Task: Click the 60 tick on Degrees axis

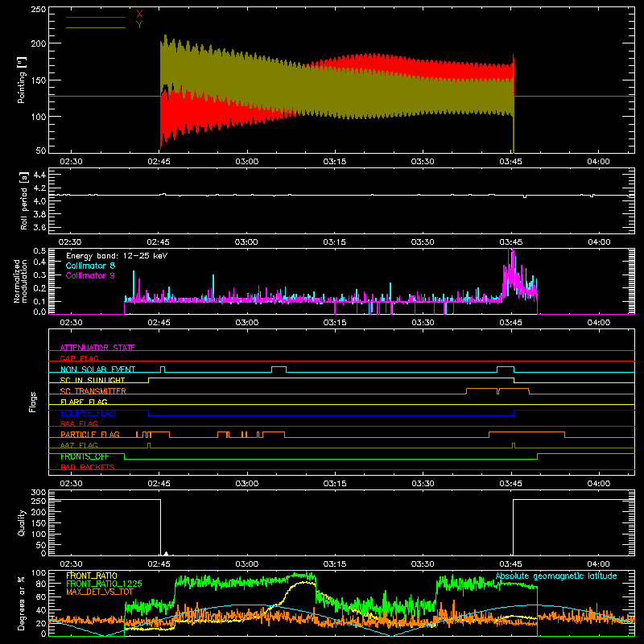Action: [41, 597]
